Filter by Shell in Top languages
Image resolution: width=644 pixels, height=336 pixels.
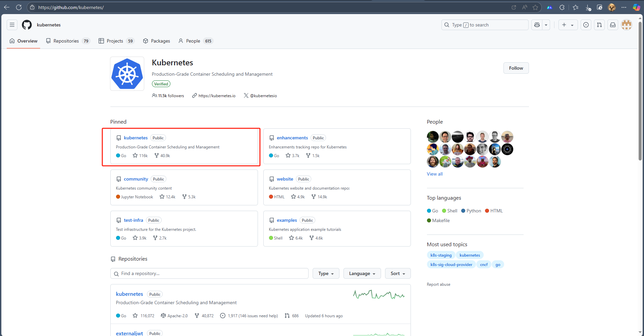tap(450, 211)
